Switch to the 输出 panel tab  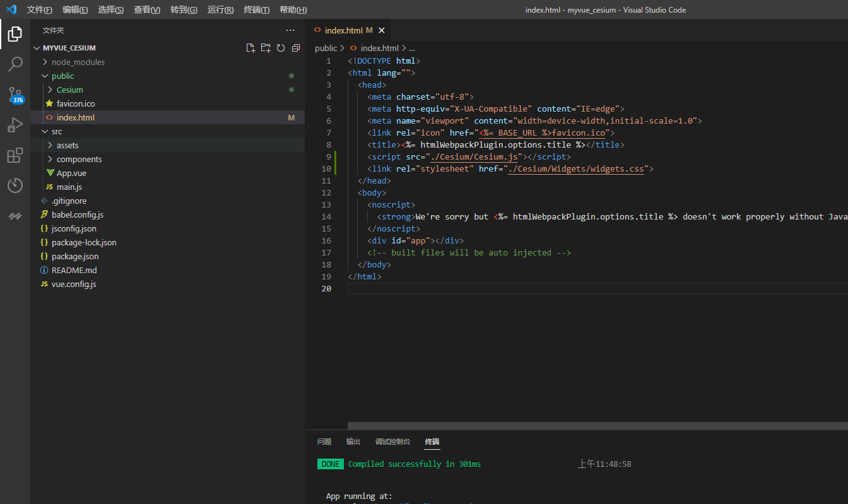tap(353, 442)
